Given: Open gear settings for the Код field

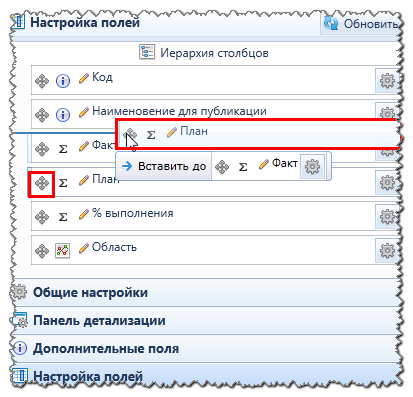Looking at the screenshot, I should [387, 80].
